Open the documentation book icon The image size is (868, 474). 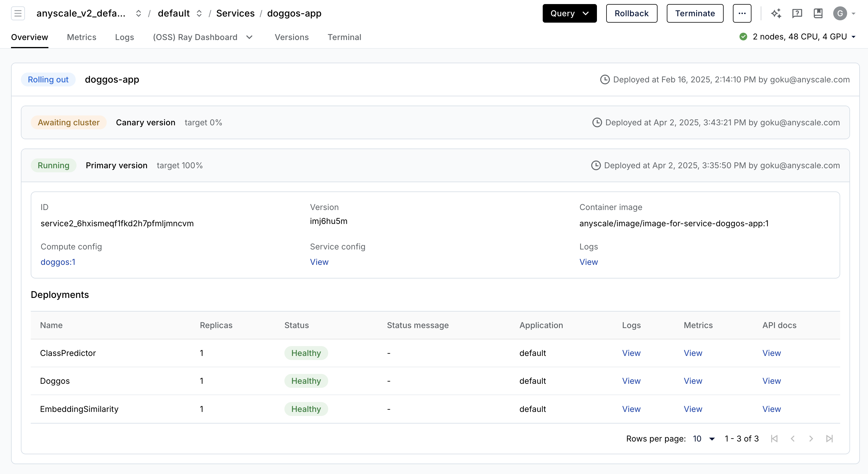(x=818, y=13)
